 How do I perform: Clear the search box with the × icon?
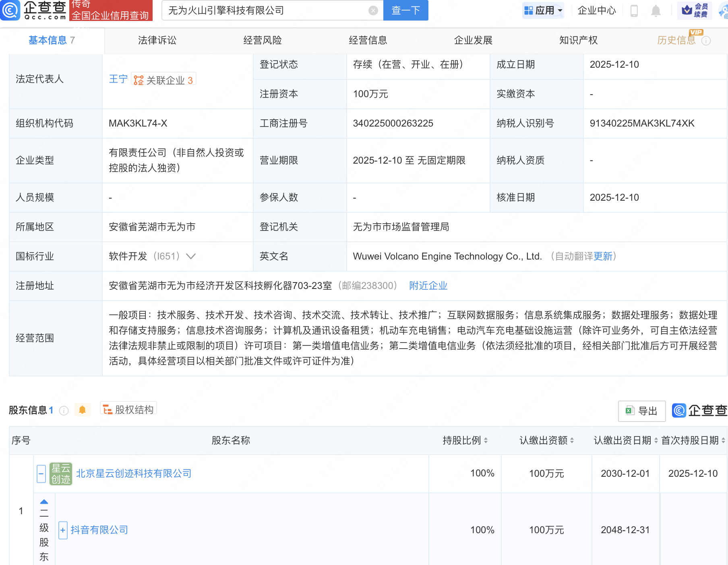(373, 10)
